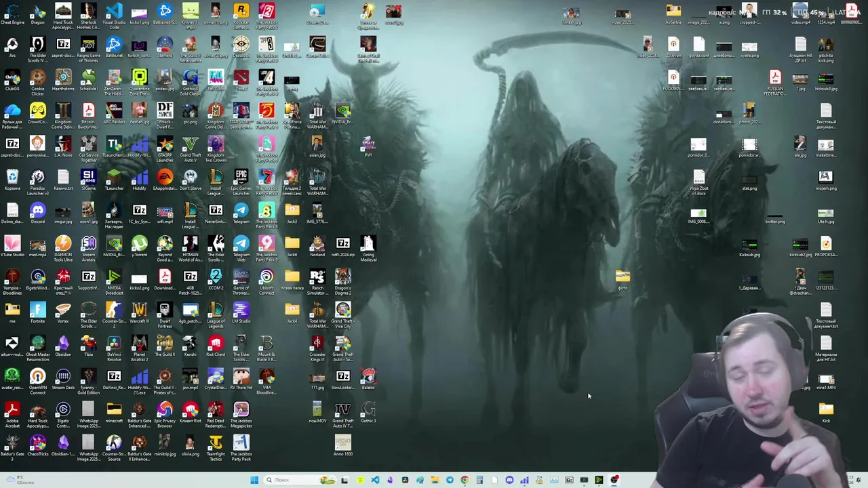Open the Fortnite desktop icon

pyautogui.click(x=37, y=313)
